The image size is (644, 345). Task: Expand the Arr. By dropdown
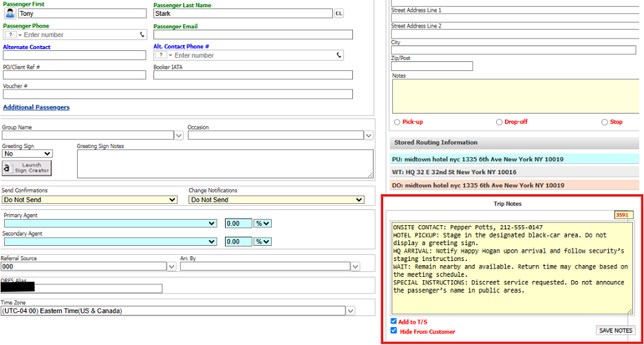point(355,266)
